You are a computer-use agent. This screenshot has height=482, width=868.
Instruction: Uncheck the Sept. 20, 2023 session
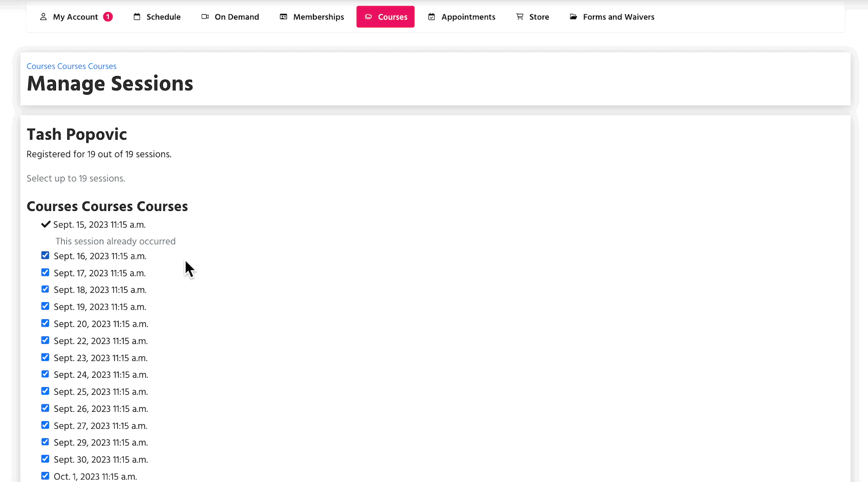pos(45,323)
